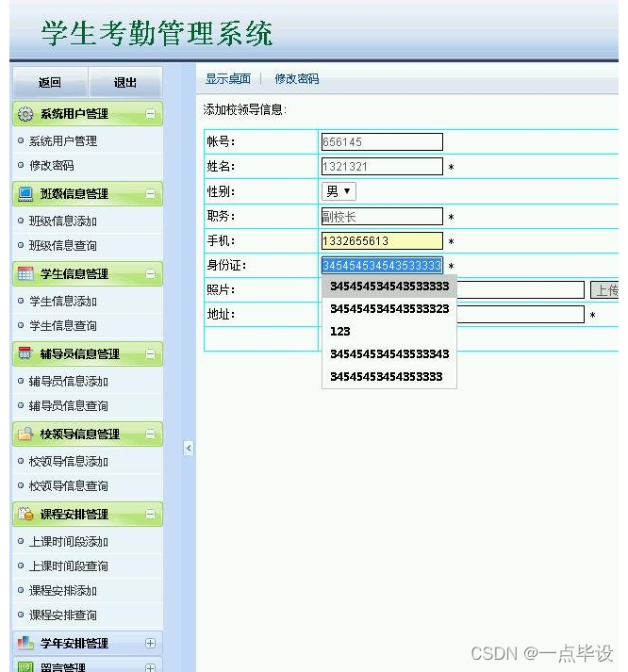Click the 姓名 input field
Image resolution: width=628 pixels, height=672 pixels.
382,166
